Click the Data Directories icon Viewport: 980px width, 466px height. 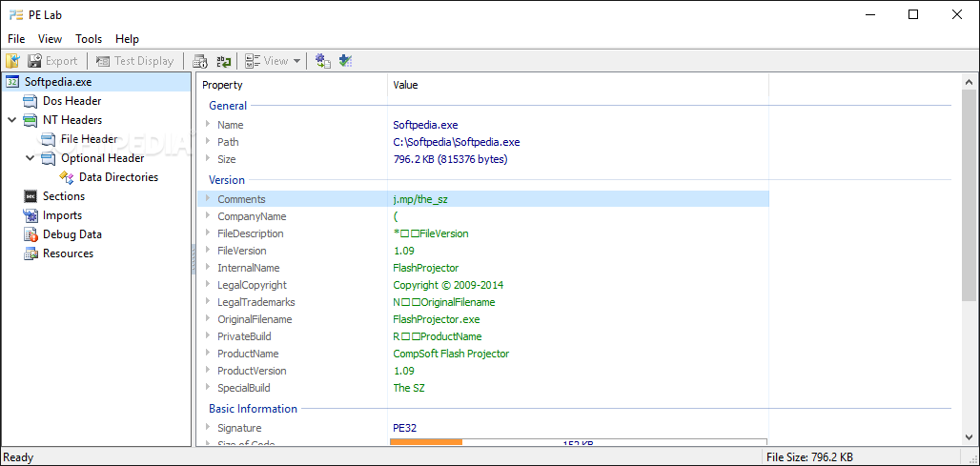point(67,177)
